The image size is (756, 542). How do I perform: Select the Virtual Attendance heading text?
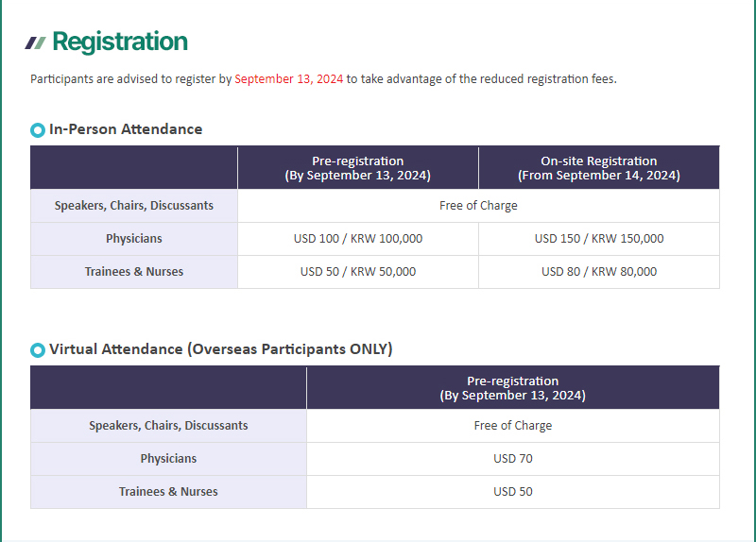[x=221, y=348]
